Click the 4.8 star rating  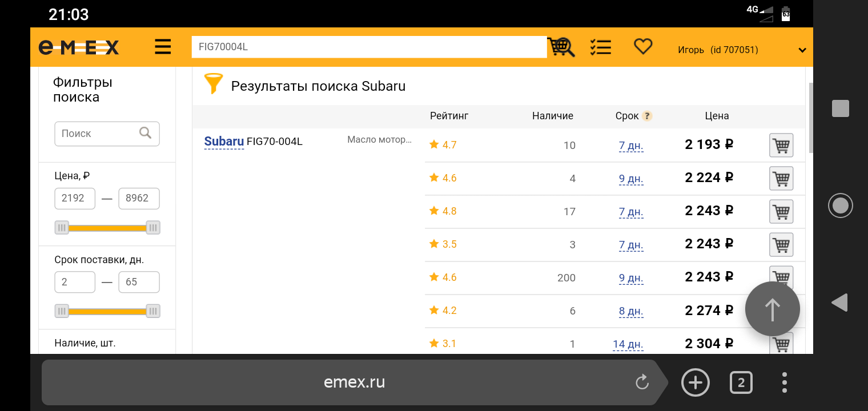(x=443, y=211)
